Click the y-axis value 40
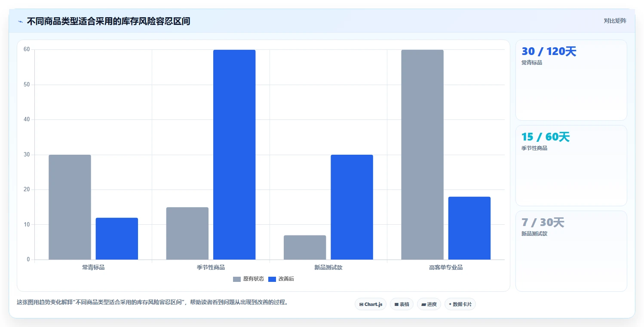This screenshot has width=644, height=327. 27,119
